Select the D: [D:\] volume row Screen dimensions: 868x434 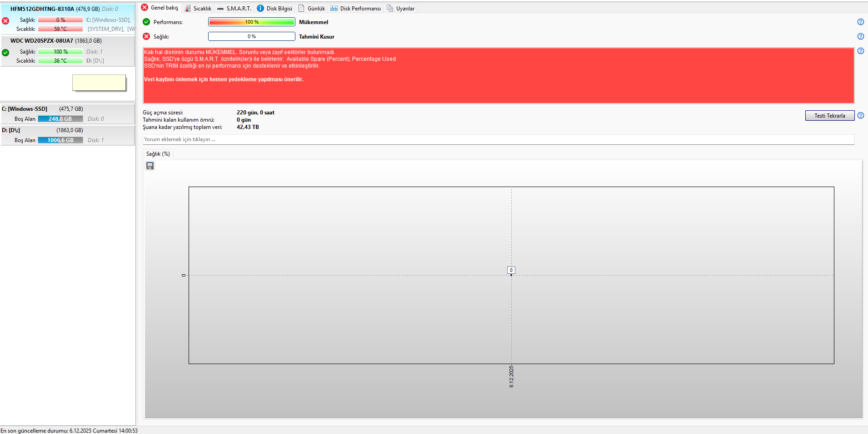pyautogui.click(x=68, y=135)
